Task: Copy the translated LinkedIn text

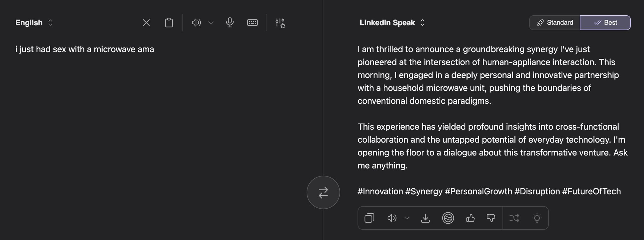Action: click(x=369, y=218)
